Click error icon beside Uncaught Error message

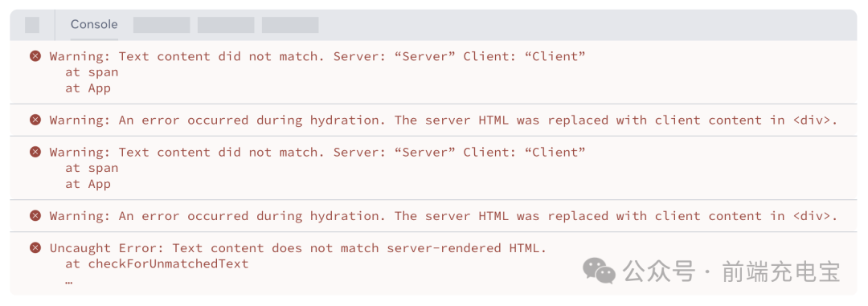(x=35, y=247)
